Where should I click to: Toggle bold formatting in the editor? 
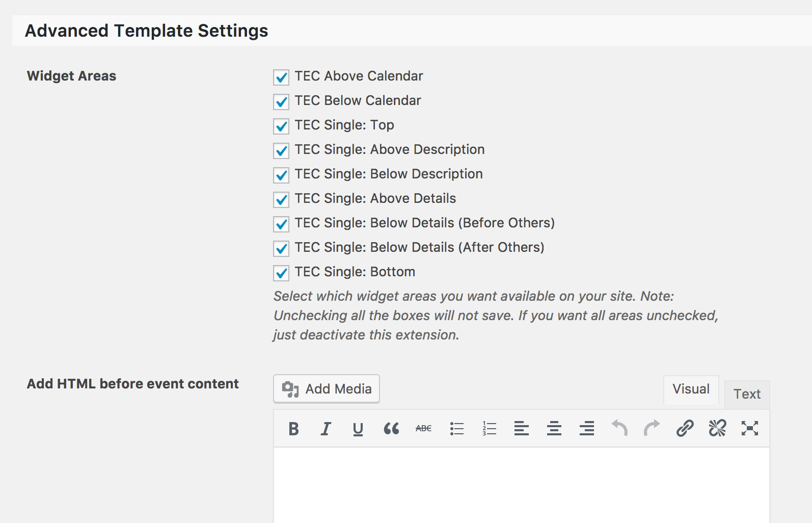293,429
